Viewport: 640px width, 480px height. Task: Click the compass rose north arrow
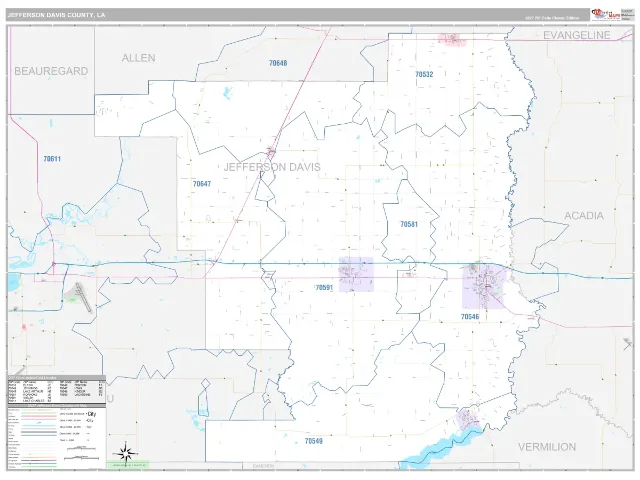(x=126, y=453)
